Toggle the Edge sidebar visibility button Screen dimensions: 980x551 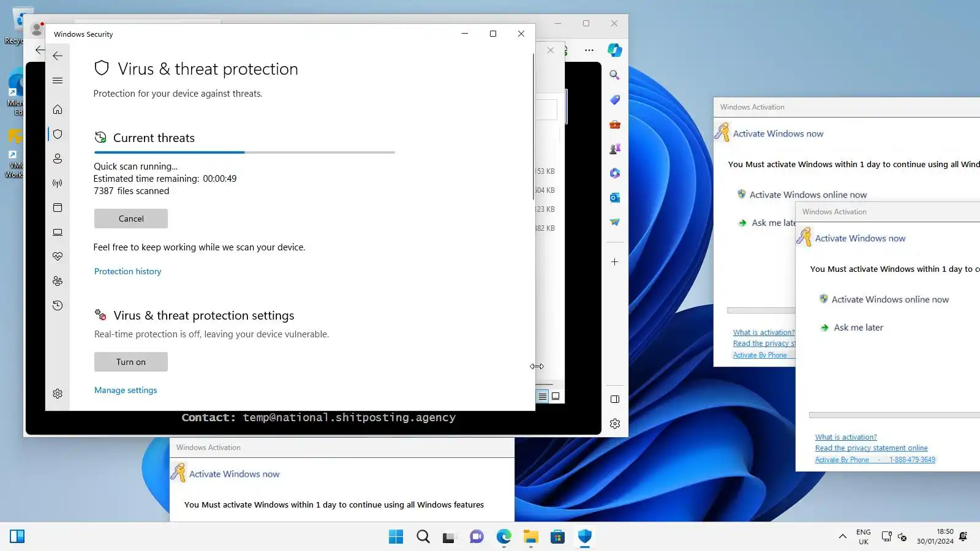pyautogui.click(x=615, y=399)
